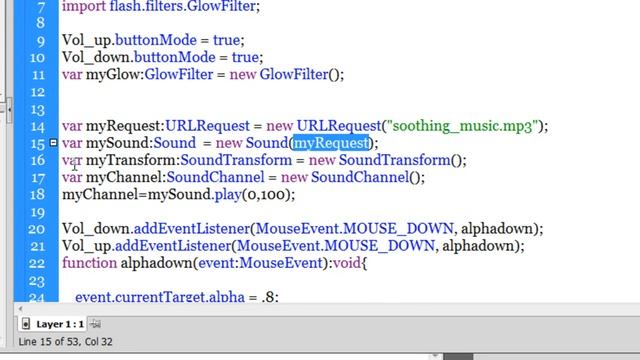Click 'Vol_up.addEventListener' on line 21
This screenshot has width=640, height=360.
point(147,246)
